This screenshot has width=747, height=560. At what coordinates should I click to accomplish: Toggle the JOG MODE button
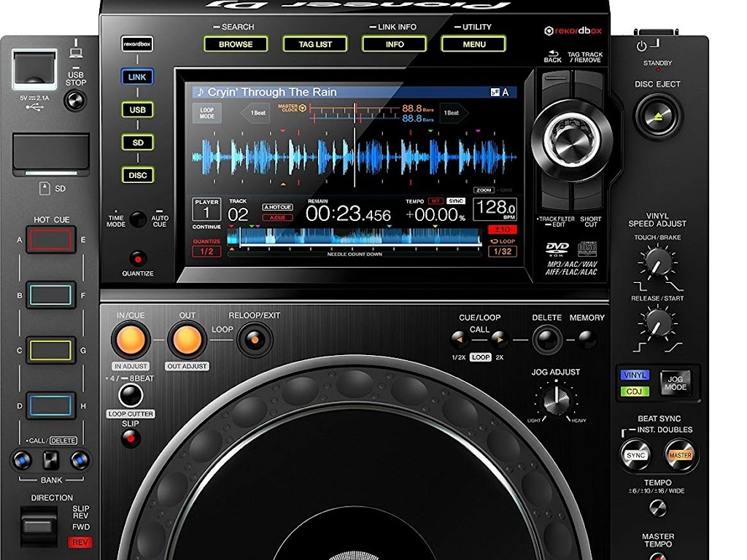coord(675,384)
